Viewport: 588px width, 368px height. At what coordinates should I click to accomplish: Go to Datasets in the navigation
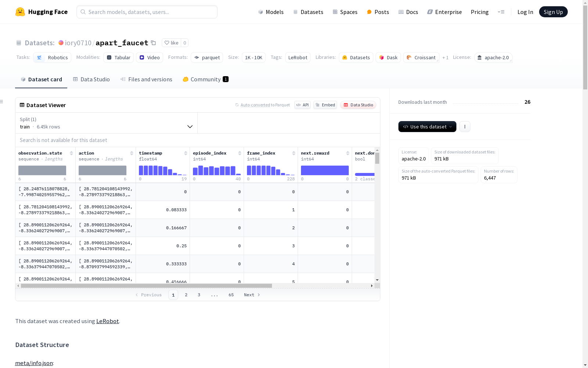coord(308,12)
